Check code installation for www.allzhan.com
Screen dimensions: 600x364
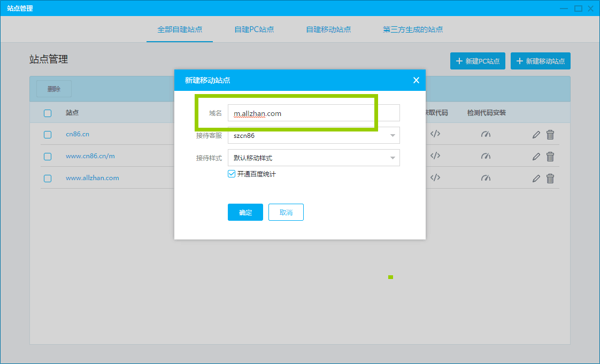click(486, 178)
